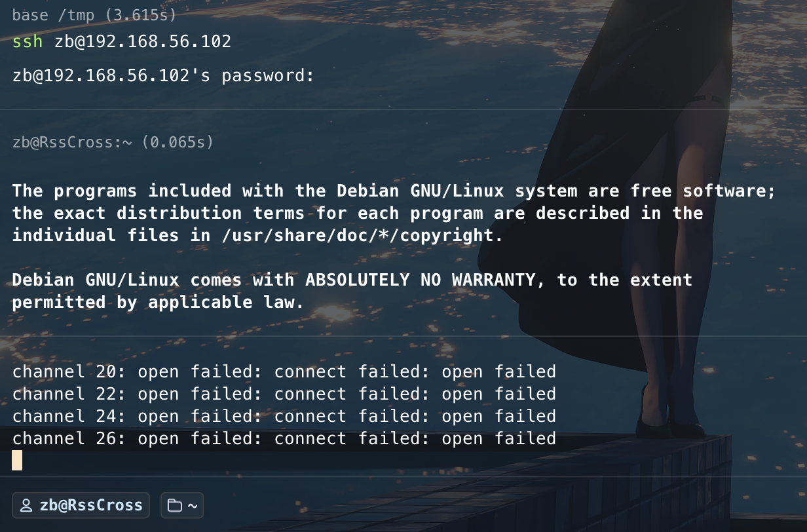Image resolution: width=807 pixels, height=532 pixels.
Task: Select the channel 26 open failed line
Action: click(x=284, y=439)
